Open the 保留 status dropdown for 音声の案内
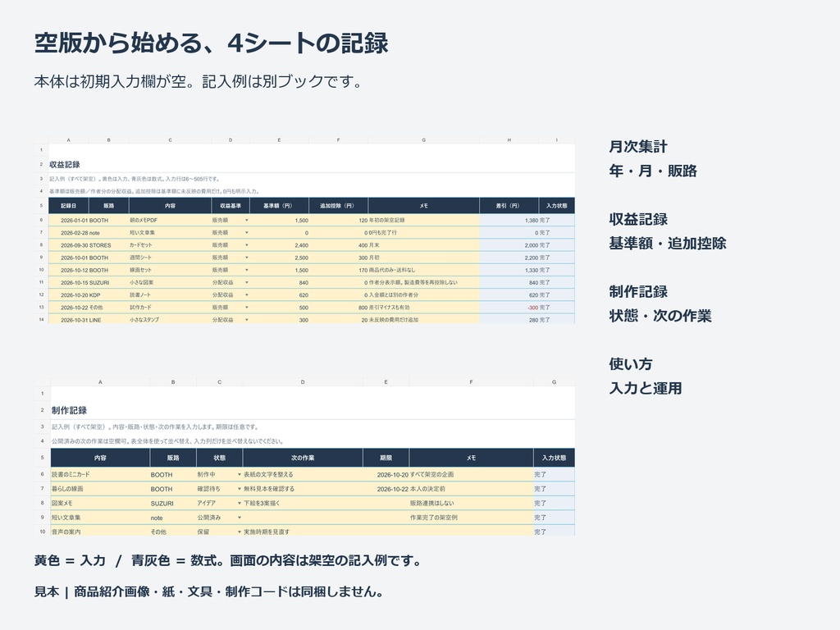This screenshot has height=630, width=840. click(239, 532)
